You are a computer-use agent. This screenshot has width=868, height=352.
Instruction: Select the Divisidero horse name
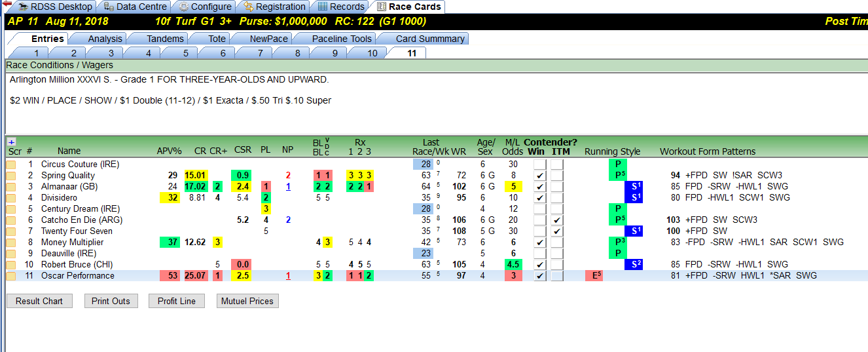[x=59, y=198]
